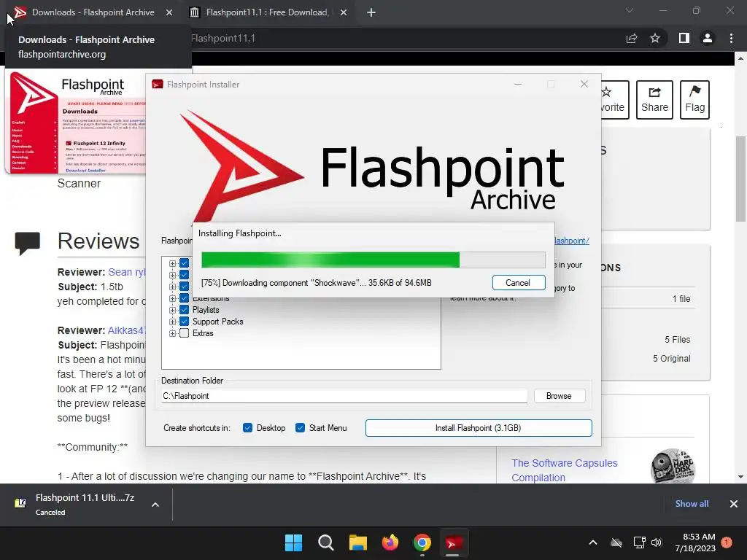Click the 5 Files text on archive page
The height and width of the screenshot is (560, 747).
pyautogui.click(x=678, y=340)
